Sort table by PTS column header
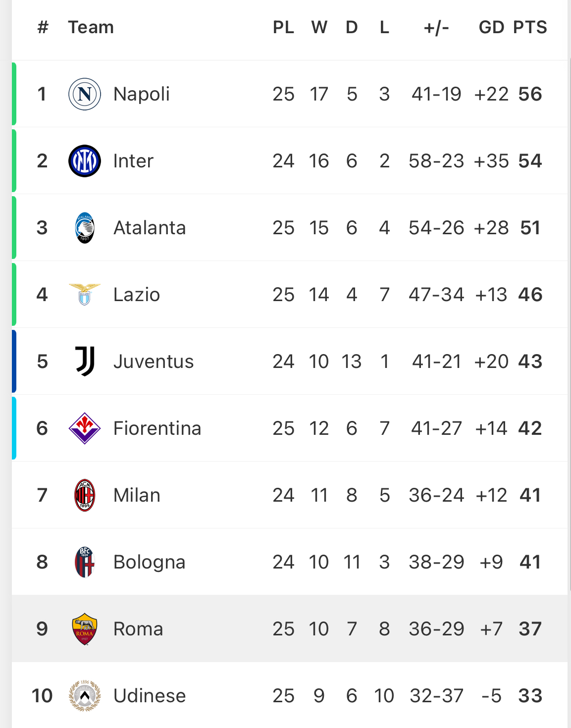 point(530,27)
